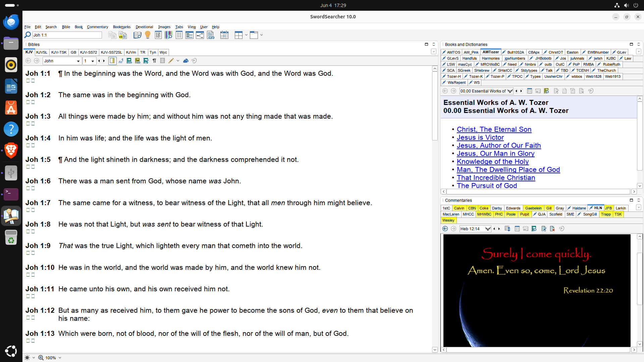Viewport: 644px width, 362px height.
Task: Go to next chapter with the small right triangle in Bible panel
Action: (x=104, y=61)
